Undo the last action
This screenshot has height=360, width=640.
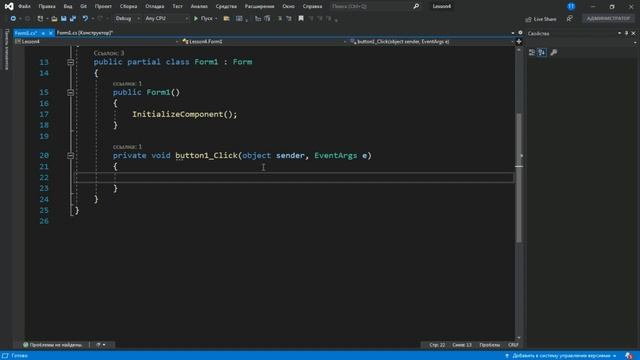(x=85, y=18)
